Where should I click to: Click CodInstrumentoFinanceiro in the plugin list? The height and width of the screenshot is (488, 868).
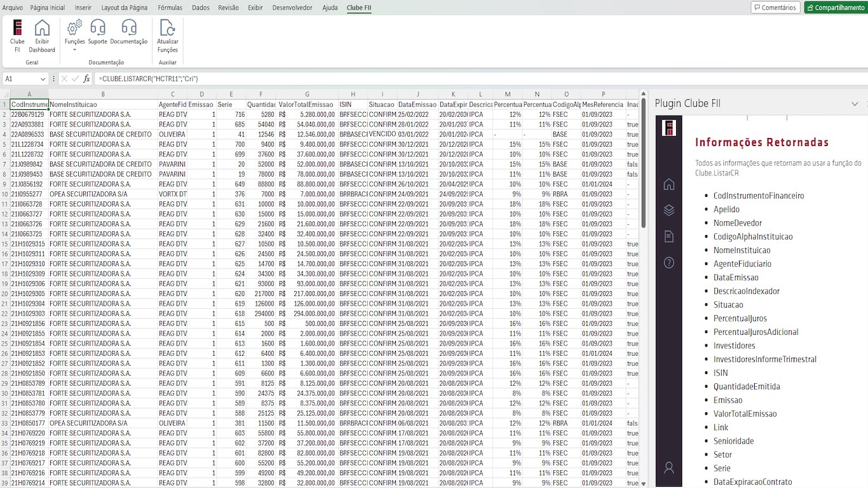(759, 196)
